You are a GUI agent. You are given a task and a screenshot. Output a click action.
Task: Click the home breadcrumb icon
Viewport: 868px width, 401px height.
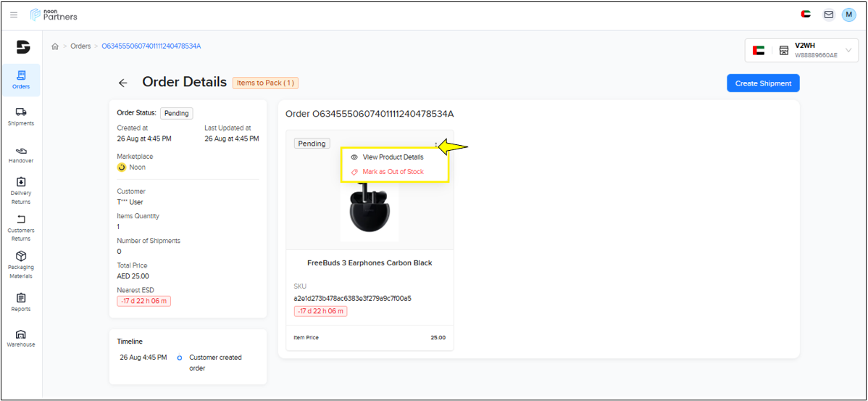(55, 46)
